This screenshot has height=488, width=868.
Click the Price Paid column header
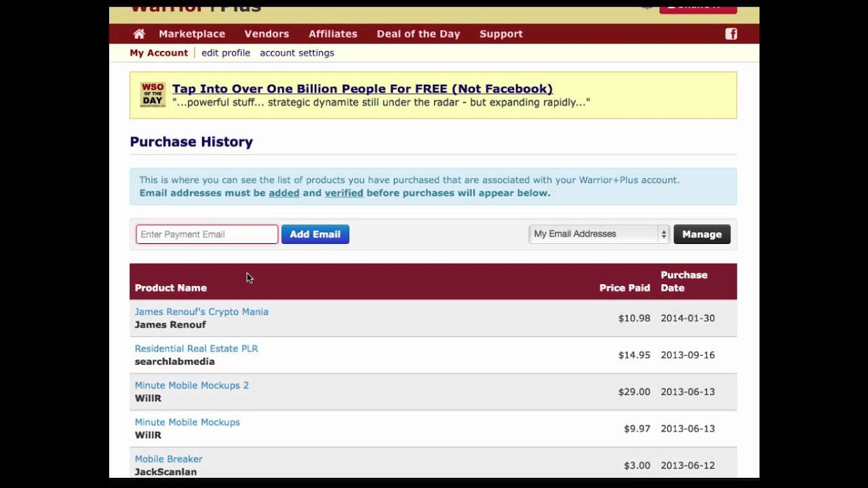[x=625, y=288]
